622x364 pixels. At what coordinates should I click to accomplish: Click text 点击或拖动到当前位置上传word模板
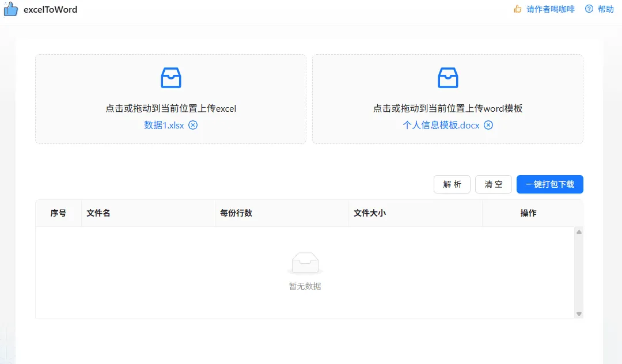[447, 108]
